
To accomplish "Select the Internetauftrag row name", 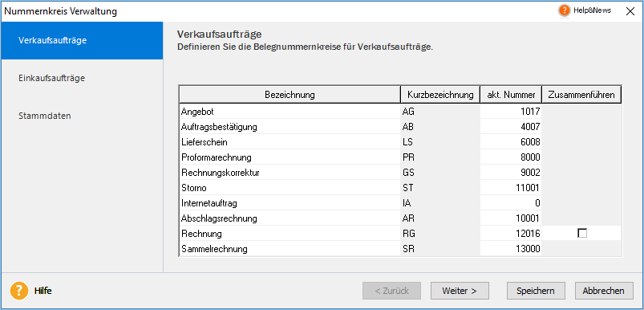I will tap(290, 203).
